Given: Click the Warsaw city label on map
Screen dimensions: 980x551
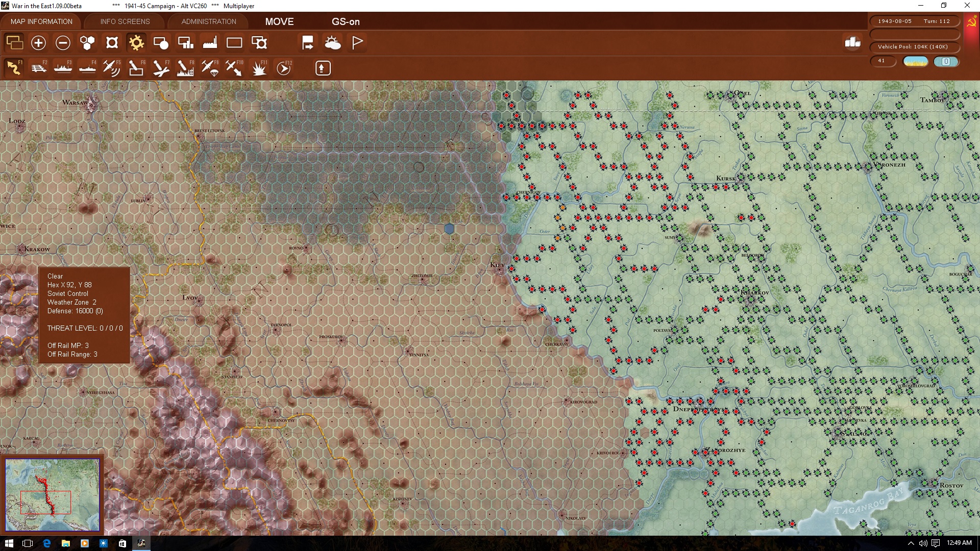Looking at the screenshot, I should click(75, 103).
